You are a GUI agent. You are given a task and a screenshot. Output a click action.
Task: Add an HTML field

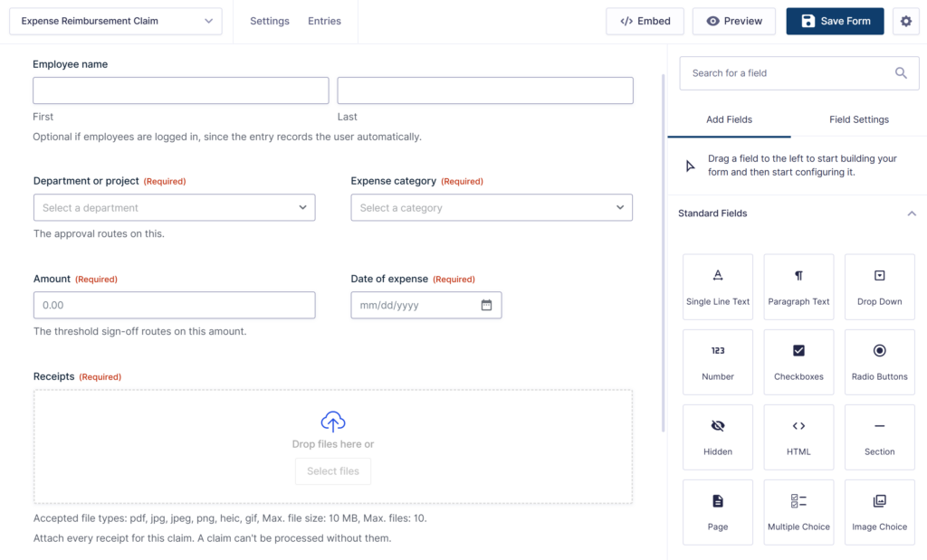[798, 437]
